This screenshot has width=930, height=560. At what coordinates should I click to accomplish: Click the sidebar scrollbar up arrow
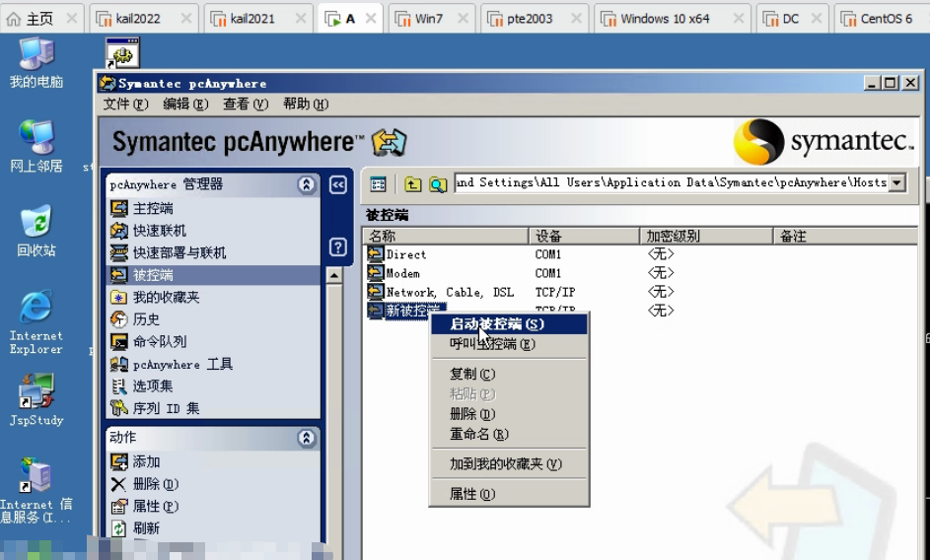(x=334, y=276)
